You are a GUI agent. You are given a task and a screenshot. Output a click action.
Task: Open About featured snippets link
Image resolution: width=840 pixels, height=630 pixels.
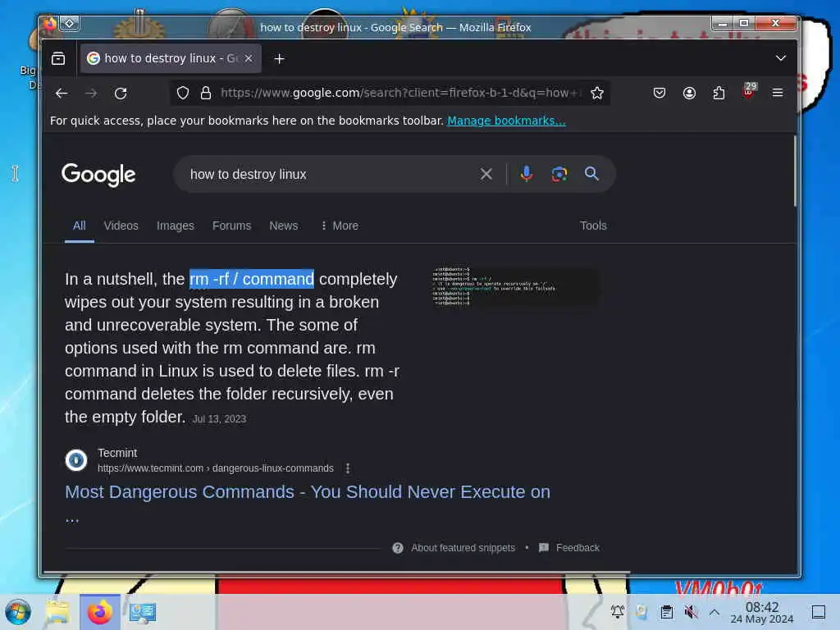click(x=463, y=547)
